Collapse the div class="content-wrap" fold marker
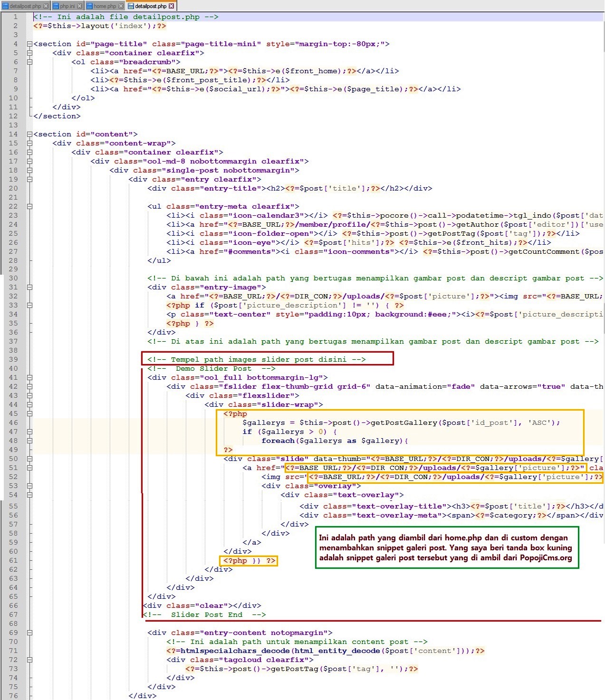The width and height of the screenshot is (605, 700). 29,143
